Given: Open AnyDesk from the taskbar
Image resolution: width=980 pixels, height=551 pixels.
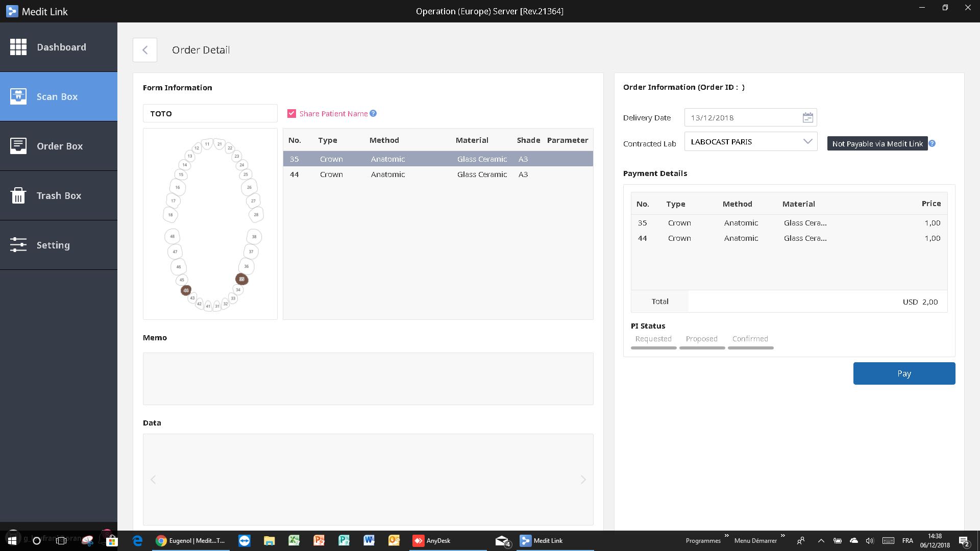Looking at the screenshot, I should [432, 540].
